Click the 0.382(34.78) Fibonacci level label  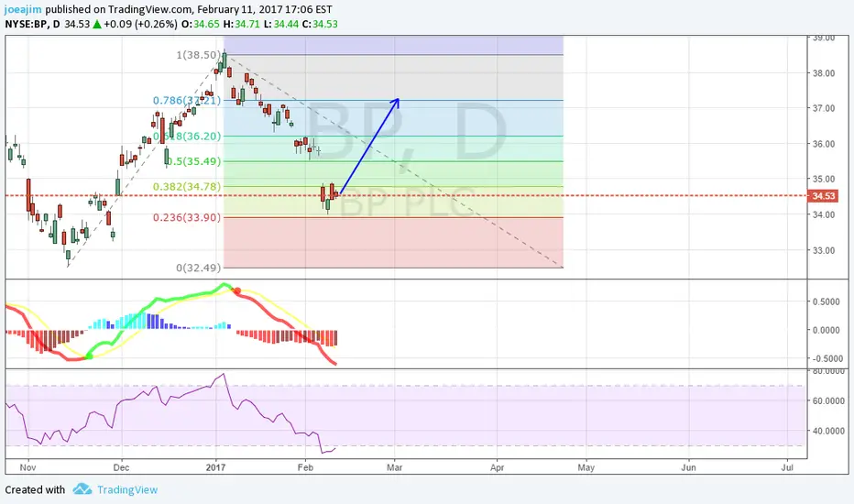coord(187,186)
